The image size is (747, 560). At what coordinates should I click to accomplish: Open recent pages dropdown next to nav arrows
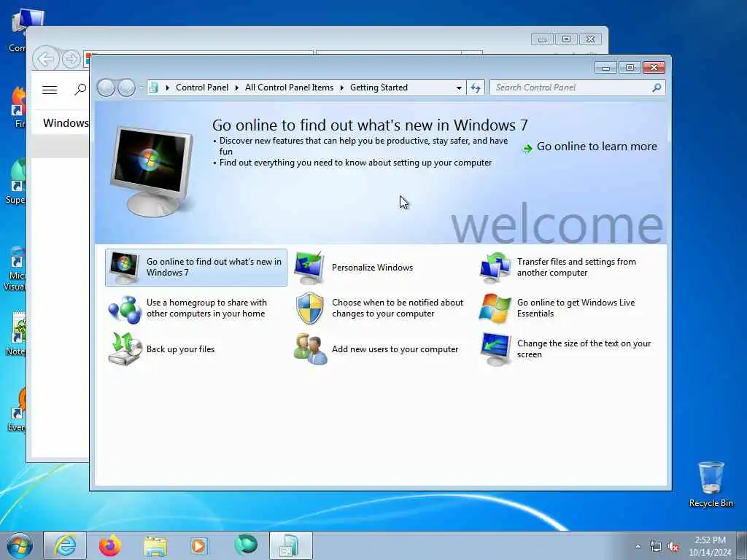(x=141, y=87)
